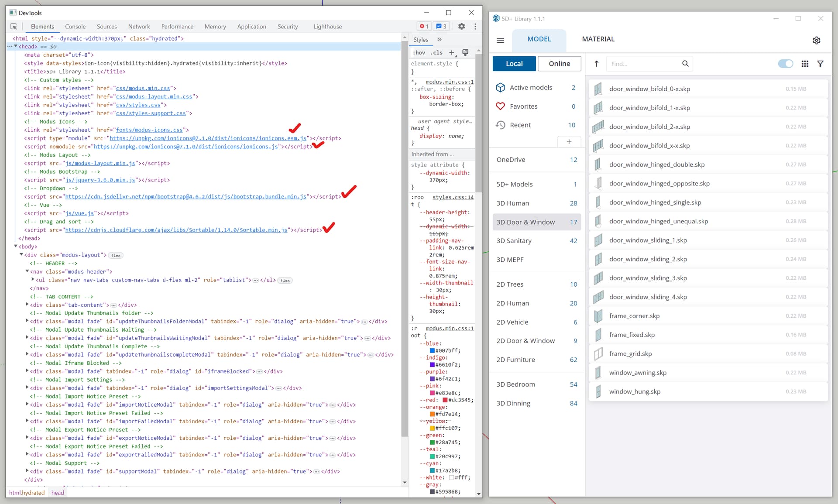The width and height of the screenshot is (838, 504).
Task: Expand the supportModal div node
Action: tap(27, 471)
